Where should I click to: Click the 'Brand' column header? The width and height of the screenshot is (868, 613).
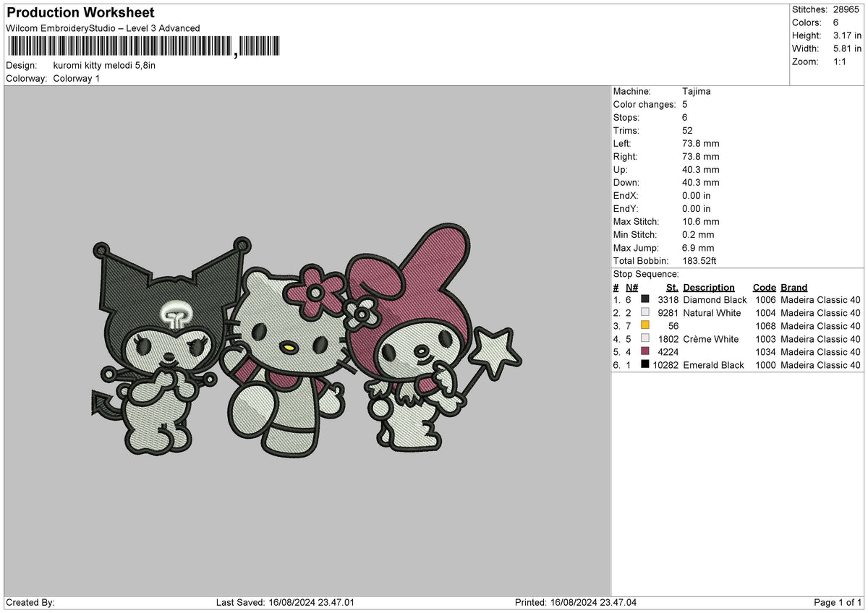pos(794,288)
